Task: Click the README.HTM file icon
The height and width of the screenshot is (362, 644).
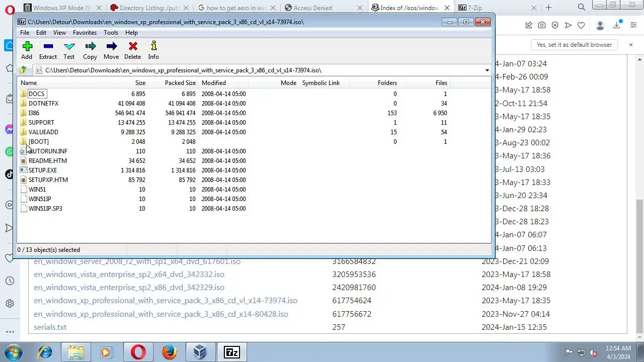Action: click(x=24, y=161)
